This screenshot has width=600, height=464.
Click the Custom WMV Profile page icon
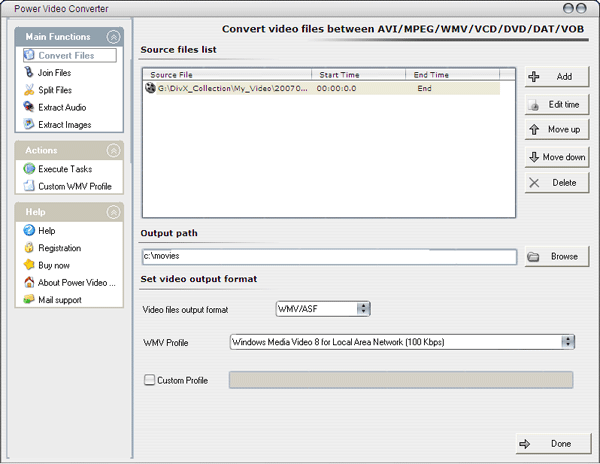(x=29, y=186)
